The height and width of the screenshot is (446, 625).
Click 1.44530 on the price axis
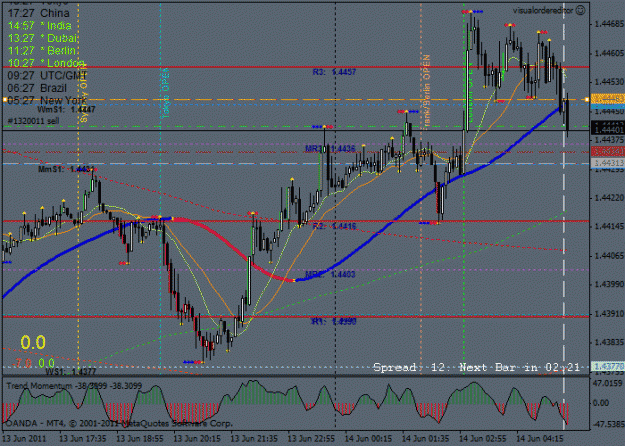point(609,82)
